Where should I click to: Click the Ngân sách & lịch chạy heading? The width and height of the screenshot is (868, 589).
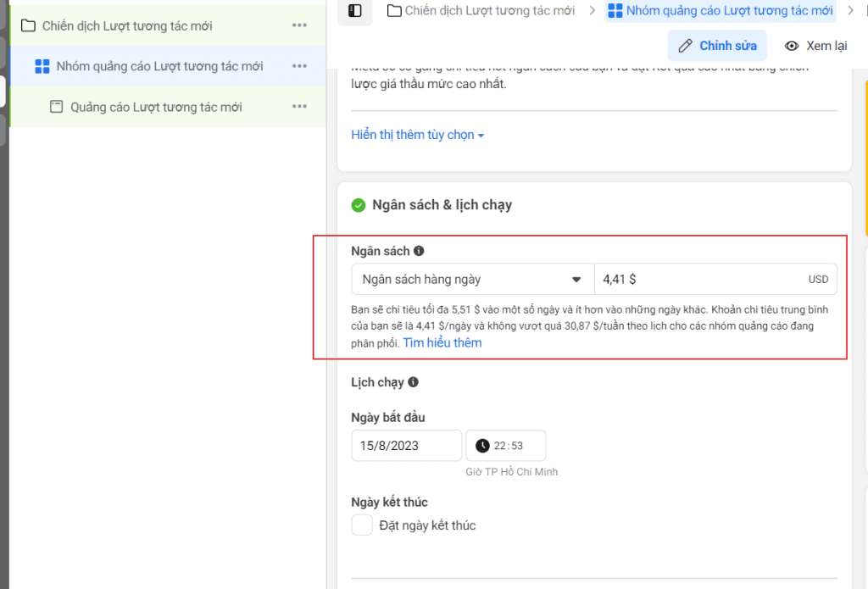pos(442,205)
